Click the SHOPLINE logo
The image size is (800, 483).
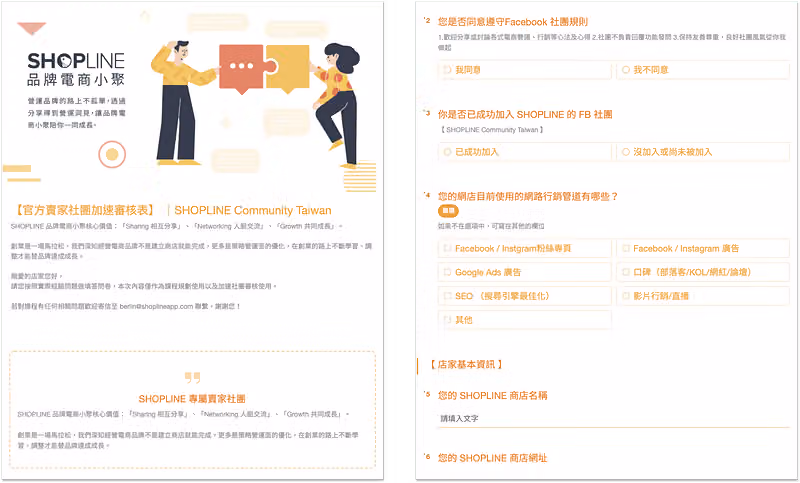pos(76,61)
